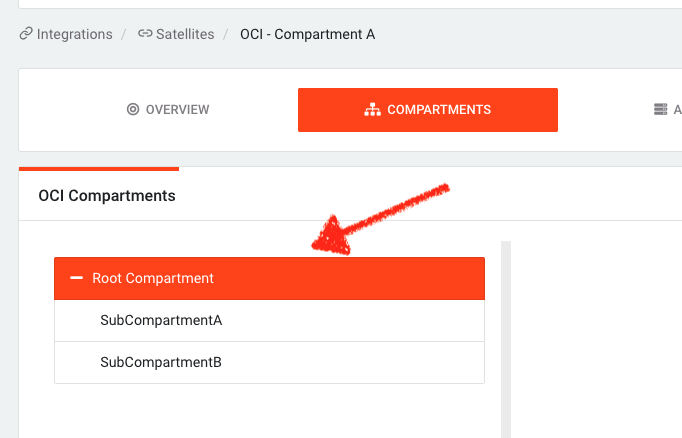Click the chain-link icon beside Integrations
This screenshot has width=682, height=438.
click(x=26, y=33)
